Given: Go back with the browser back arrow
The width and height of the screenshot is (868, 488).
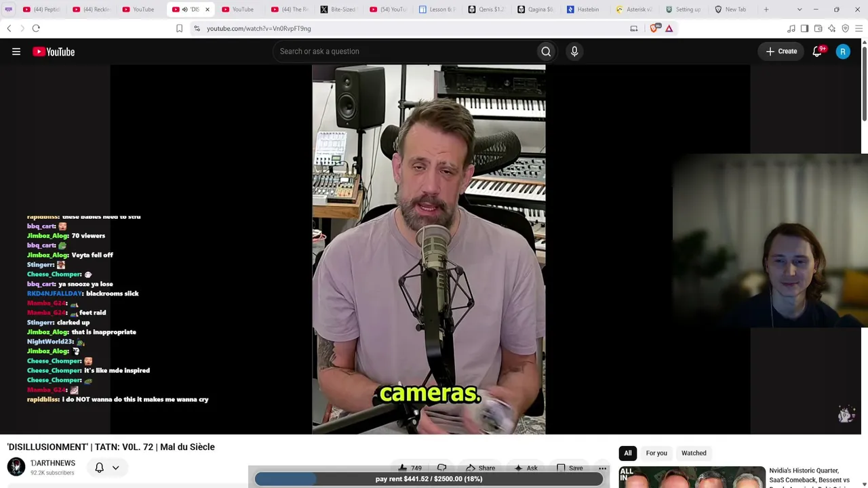Looking at the screenshot, I should [x=9, y=28].
